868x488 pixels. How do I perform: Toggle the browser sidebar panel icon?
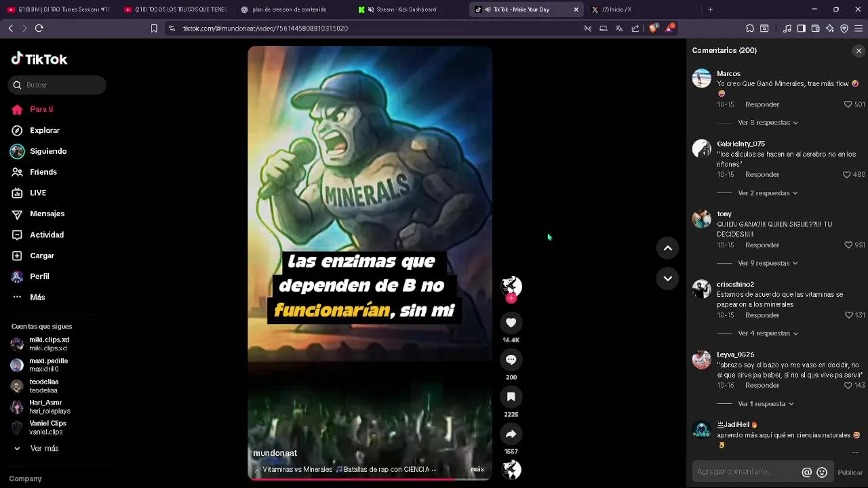[801, 28]
